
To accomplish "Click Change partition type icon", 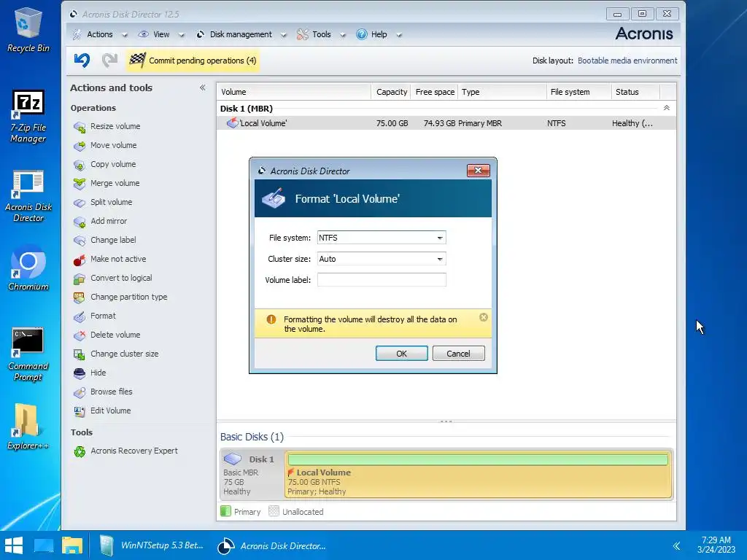I will point(79,297).
